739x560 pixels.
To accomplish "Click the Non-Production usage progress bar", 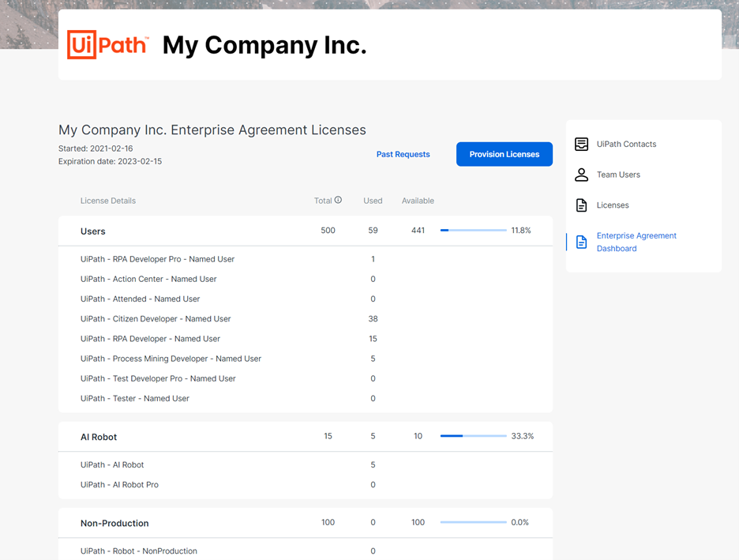I will [x=473, y=522].
